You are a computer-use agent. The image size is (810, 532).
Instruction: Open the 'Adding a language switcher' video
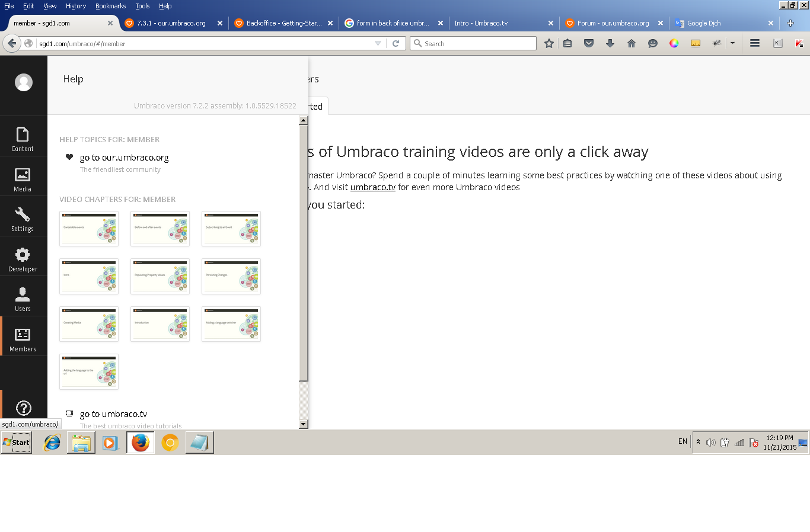(231, 324)
